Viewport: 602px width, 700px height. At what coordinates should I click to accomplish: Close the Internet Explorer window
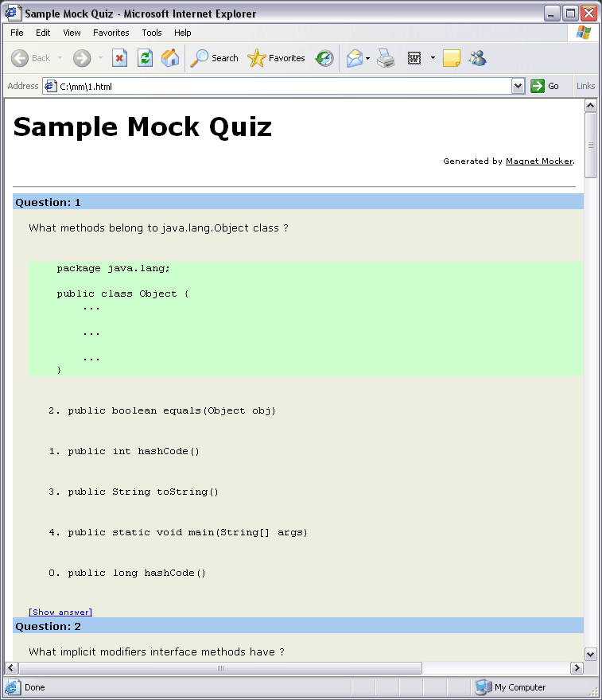(x=589, y=14)
